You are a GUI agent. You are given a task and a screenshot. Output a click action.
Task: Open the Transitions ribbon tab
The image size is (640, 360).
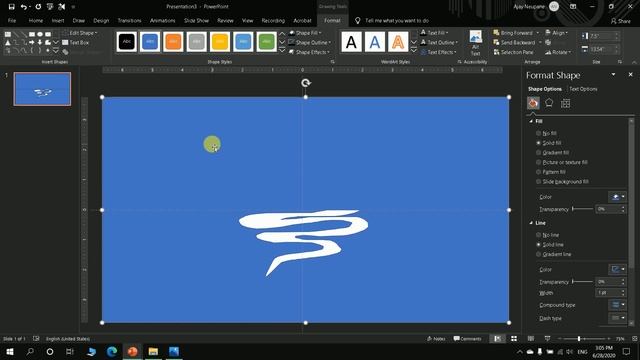point(129,20)
